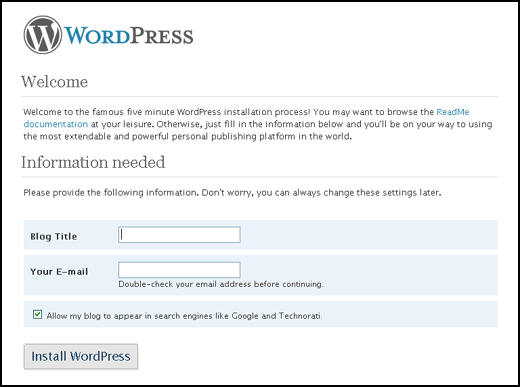Click the 'Welcome' heading text
The image size is (520, 387).
tap(54, 82)
